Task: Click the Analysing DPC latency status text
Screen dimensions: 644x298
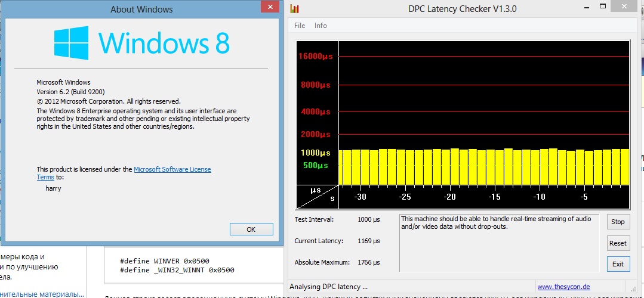Action: 329,287
